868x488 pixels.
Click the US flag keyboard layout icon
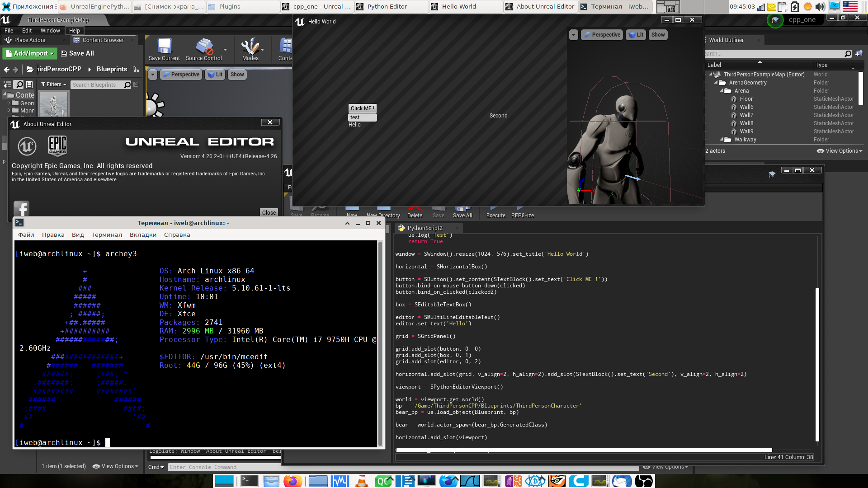850,7
